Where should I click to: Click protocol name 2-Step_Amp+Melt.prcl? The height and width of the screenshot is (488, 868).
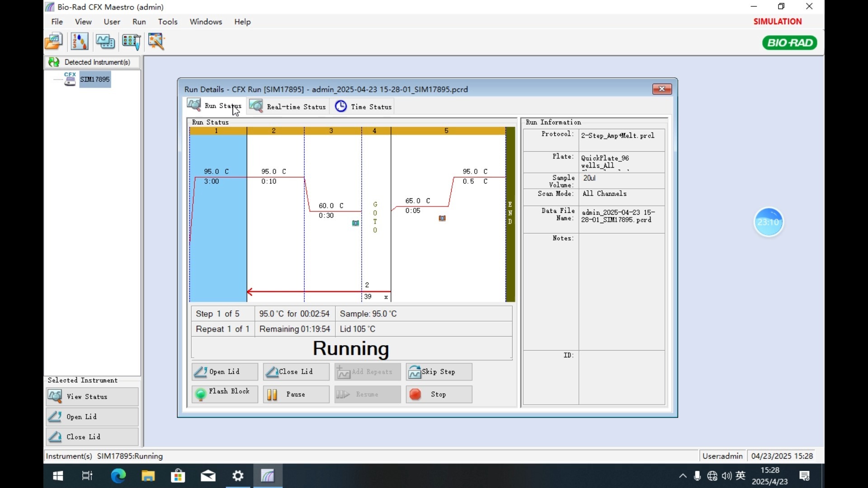click(x=618, y=136)
